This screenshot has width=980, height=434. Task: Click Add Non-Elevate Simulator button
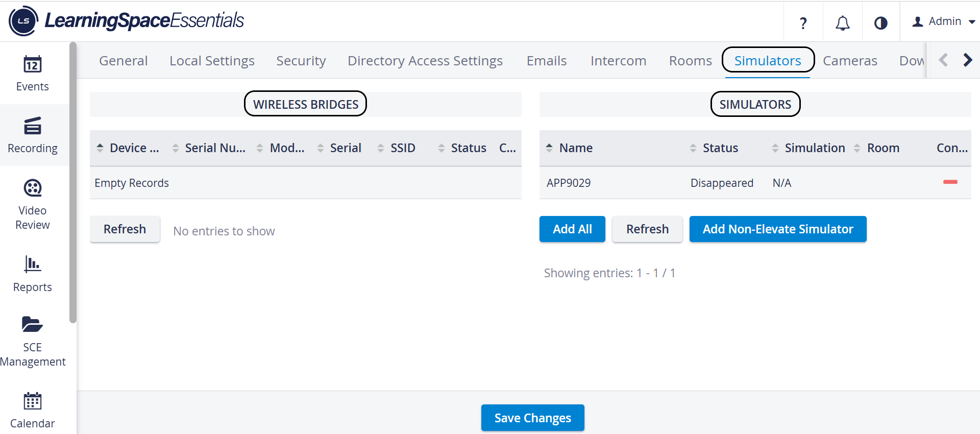tap(778, 229)
